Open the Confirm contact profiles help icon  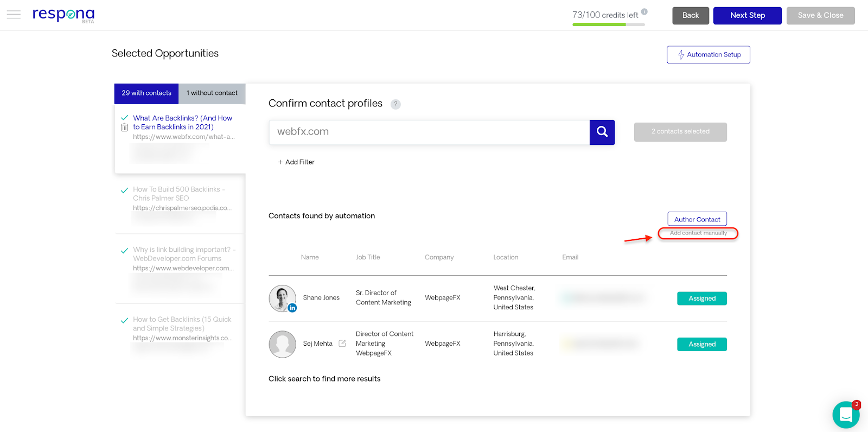(x=395, y=104)
